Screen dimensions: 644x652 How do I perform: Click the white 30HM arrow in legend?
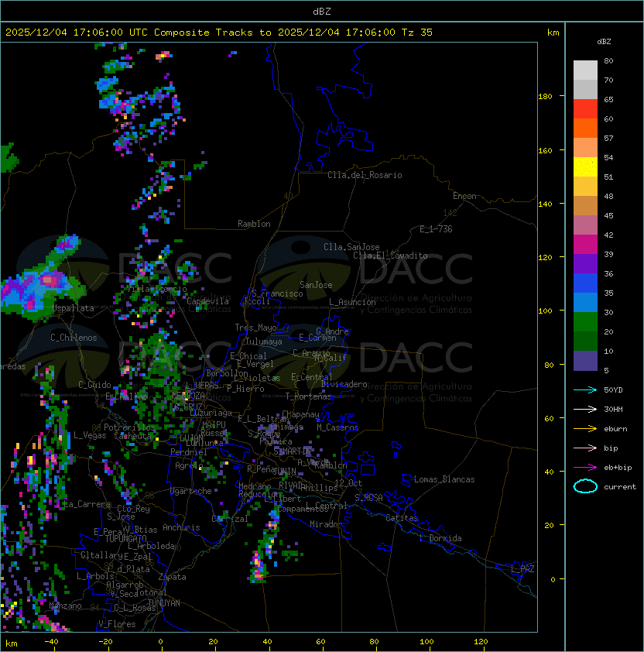585,409
